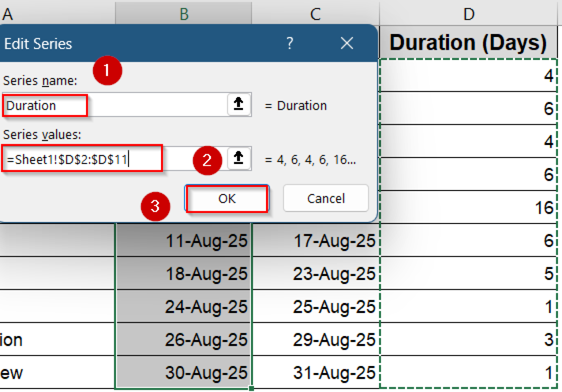Click the range selector icon beside Series name
The width and height of the screenshot is (562, 392).
click(238, 105)
